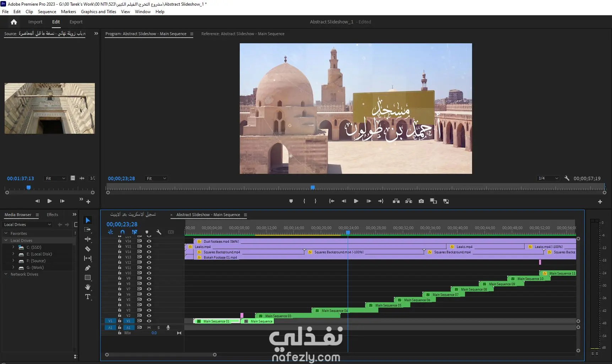This screenshot has height=364, width=612.
Task: Expand the C: (SSD) drive
Action: 13,247
